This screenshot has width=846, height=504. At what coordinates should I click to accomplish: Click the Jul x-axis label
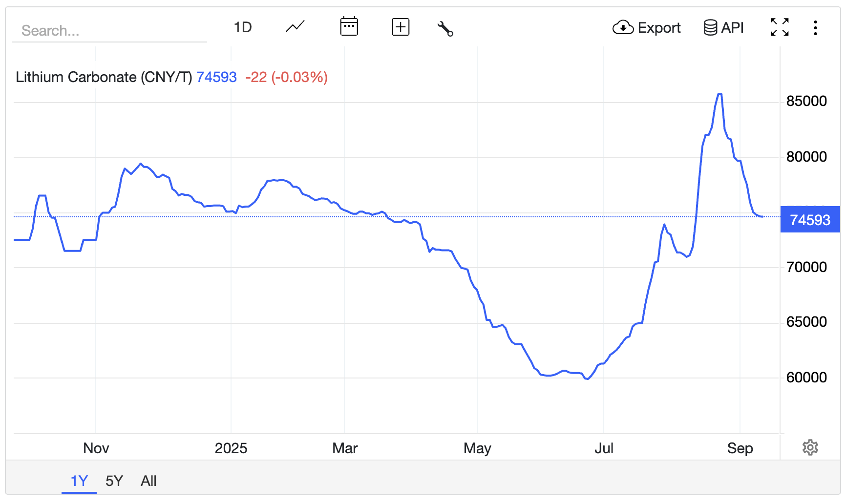[604, 448]
